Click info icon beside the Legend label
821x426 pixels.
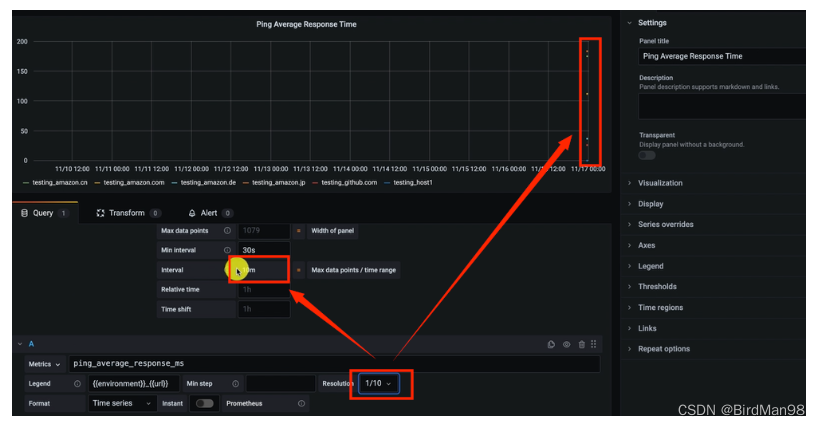pyautogui.click(x=77, y=384)
